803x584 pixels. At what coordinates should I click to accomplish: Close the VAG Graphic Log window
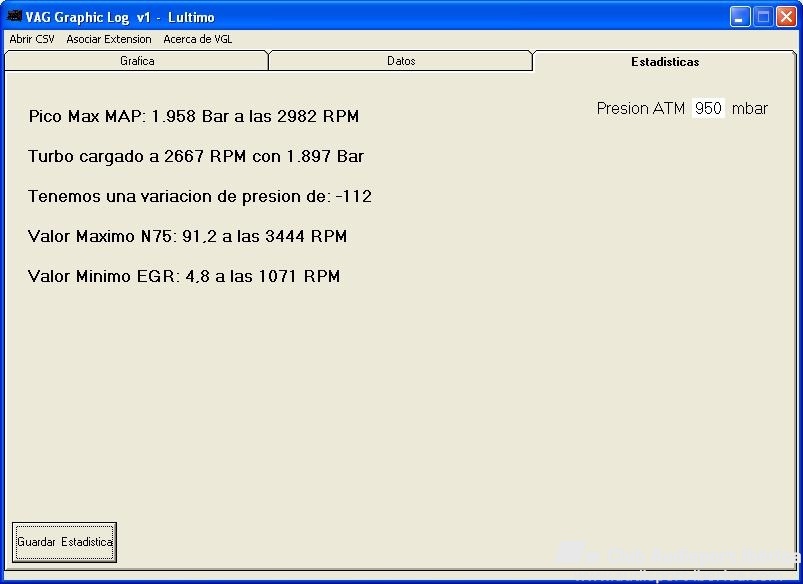786,17
